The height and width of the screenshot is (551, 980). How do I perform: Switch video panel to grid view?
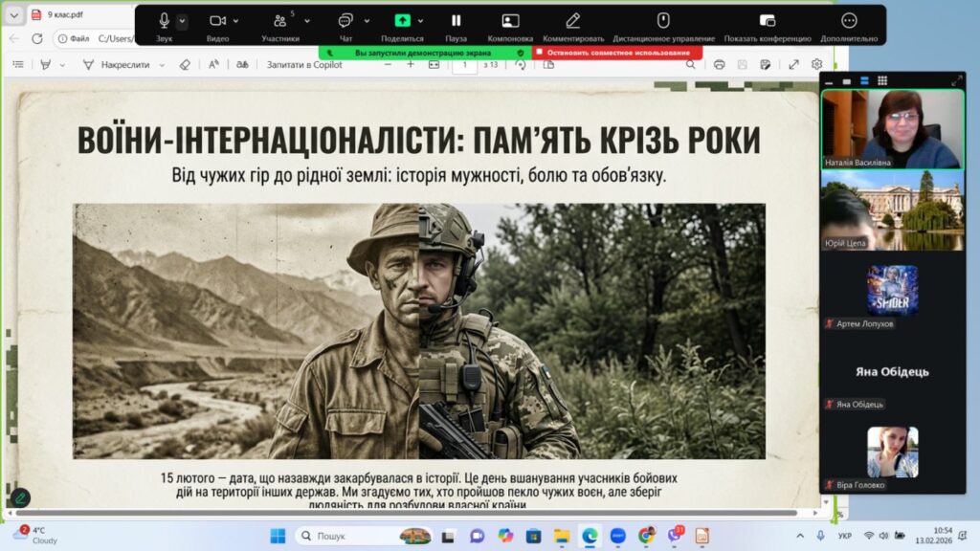[x=882, y=80]
